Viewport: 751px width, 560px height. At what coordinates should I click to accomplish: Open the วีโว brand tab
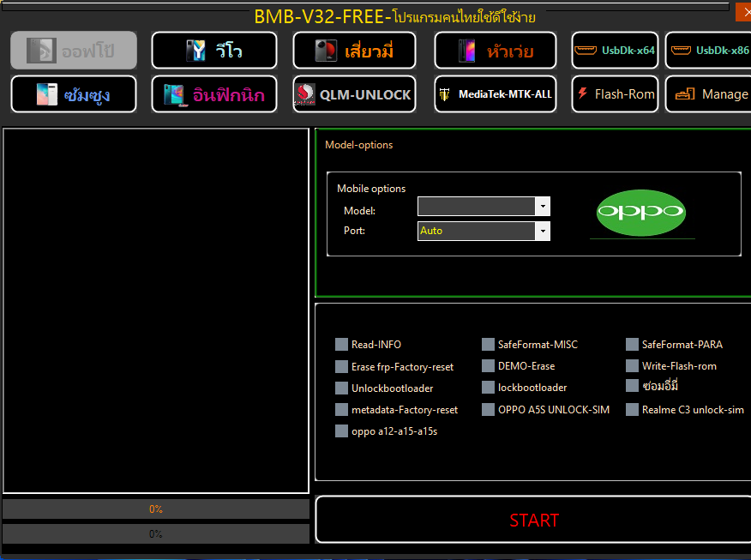[214, 51]
